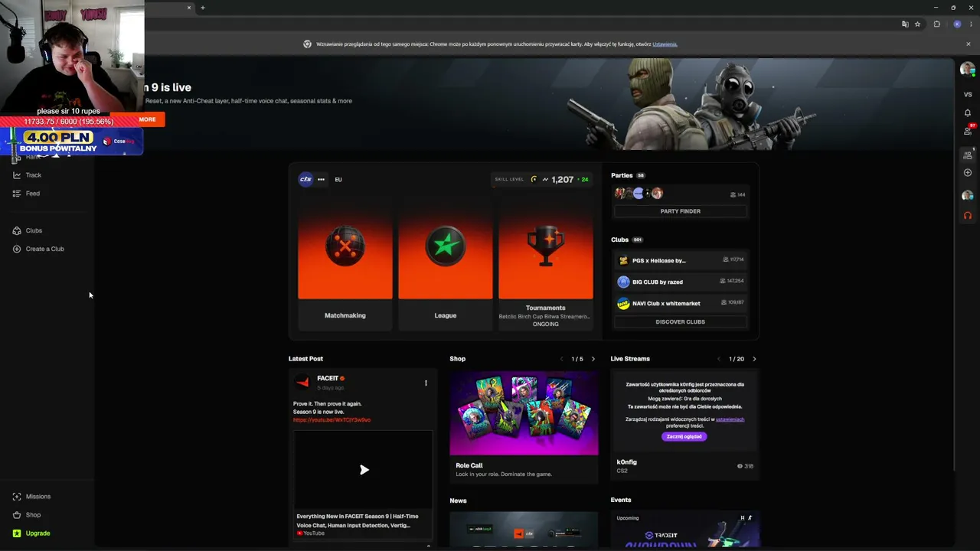This screenshot has height=551, width=980.
Task: Go to the previous Shop item
Action: [x=561, y=359]
